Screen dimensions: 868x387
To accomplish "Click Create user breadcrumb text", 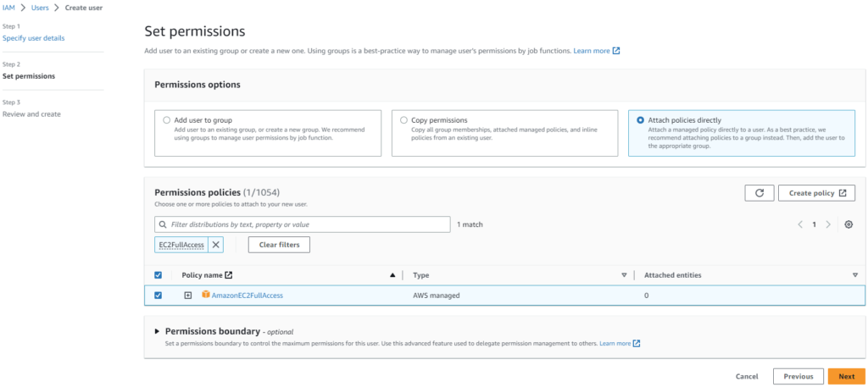I will click(x=84, y=8).
